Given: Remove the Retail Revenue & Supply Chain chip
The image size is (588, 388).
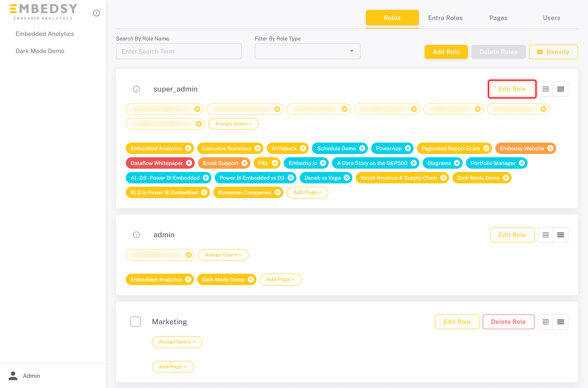Looking at the screenshot, I should (443, 178).
